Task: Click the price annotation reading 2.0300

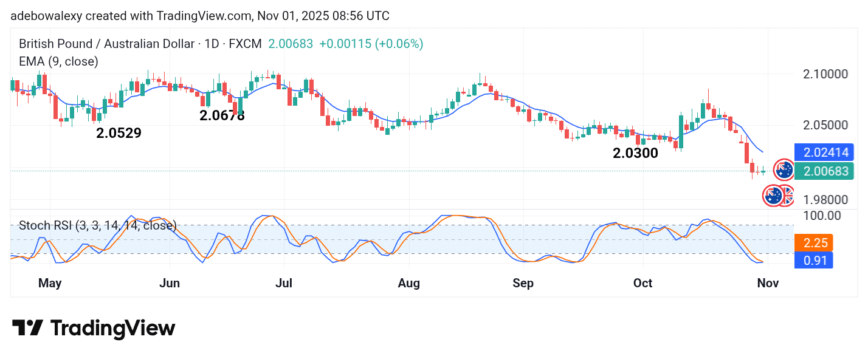Action: click(635, 154)
